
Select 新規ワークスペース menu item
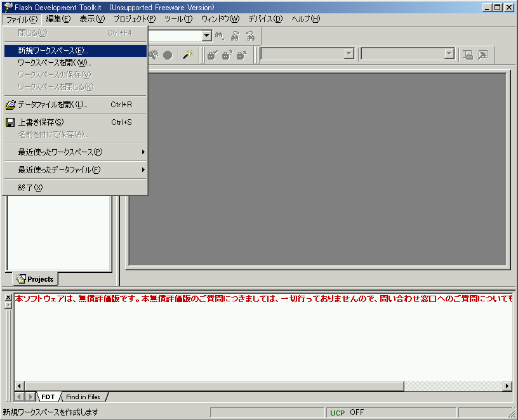click(x=76, y=51)
